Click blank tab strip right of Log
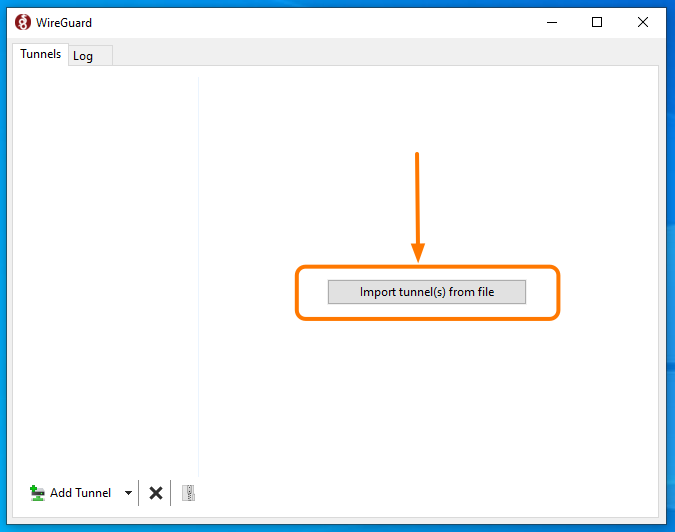Screen dimensions: 675x532 tap(380, 55)
